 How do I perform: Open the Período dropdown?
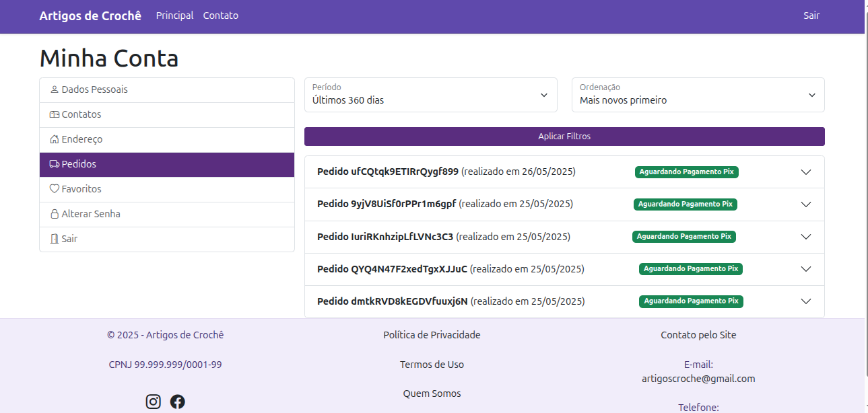(x=430, y=95)
